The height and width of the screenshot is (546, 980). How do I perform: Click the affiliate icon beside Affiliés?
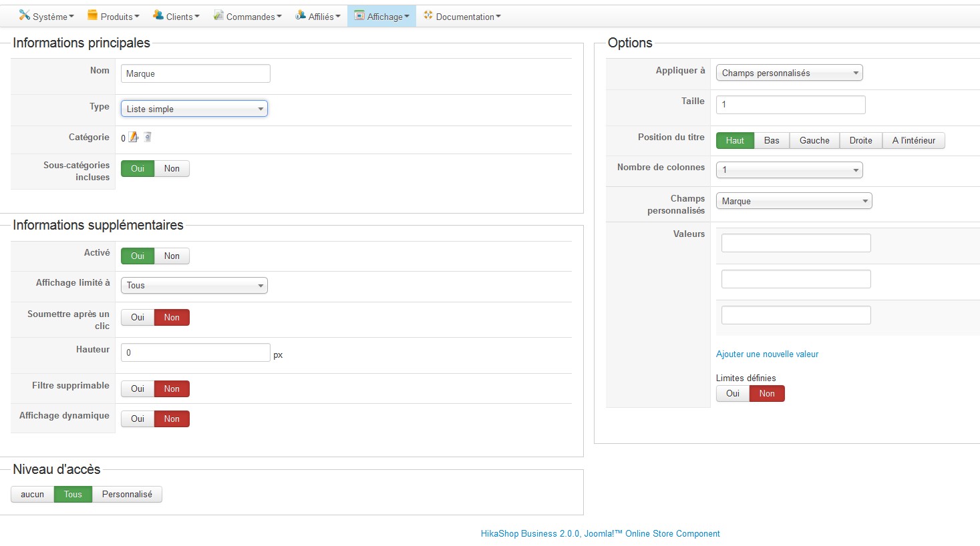[x=301, y=15]
